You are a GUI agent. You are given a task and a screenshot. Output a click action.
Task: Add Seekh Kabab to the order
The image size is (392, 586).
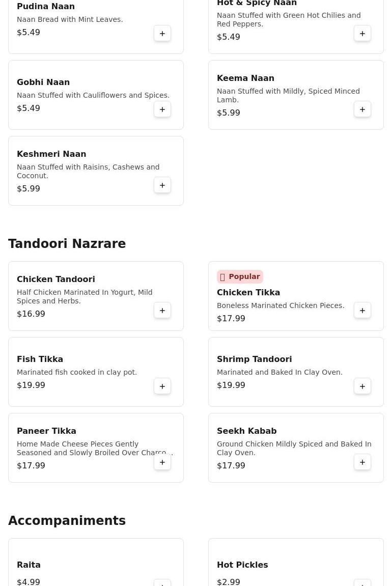pos(362,462)
